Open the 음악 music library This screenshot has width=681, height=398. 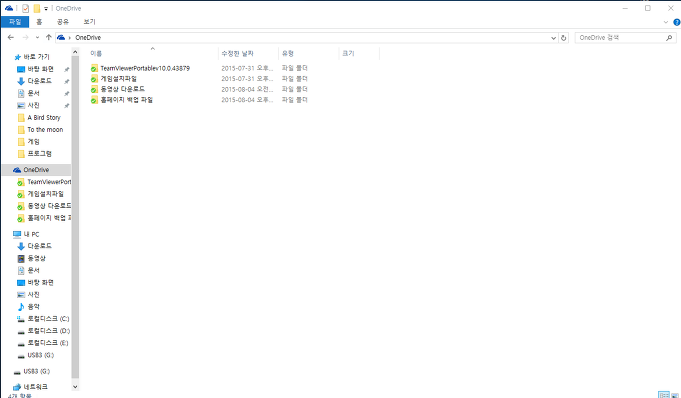pos(33,307)
